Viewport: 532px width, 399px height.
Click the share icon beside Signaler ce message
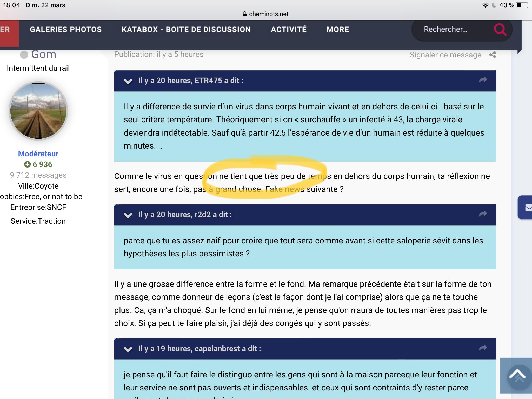(493, 55)
